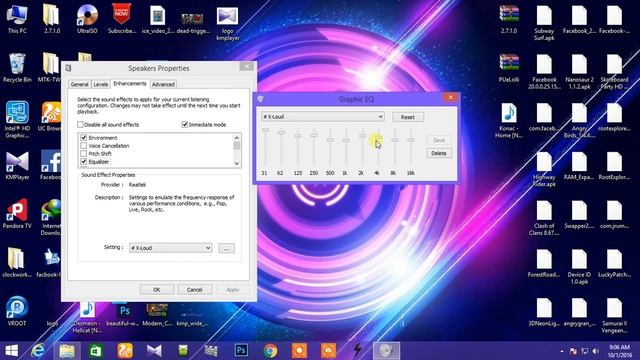Image resolution: width=640 pixels, height=360 pixels.
Task: Click Cancel in Speakers Properties
Action: point(195,289)
